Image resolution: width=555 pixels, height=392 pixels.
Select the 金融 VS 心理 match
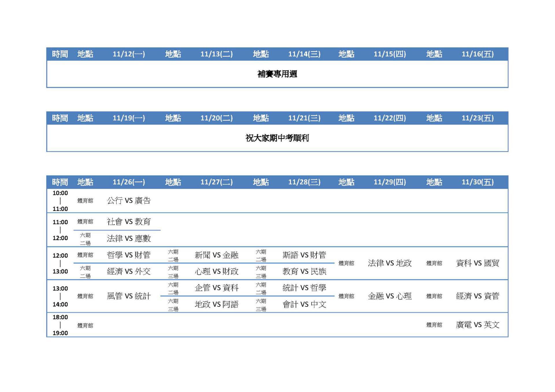(x=389, y=296)
